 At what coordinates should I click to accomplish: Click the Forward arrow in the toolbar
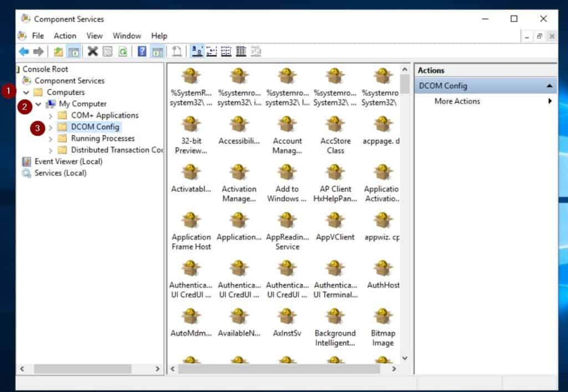38,52
